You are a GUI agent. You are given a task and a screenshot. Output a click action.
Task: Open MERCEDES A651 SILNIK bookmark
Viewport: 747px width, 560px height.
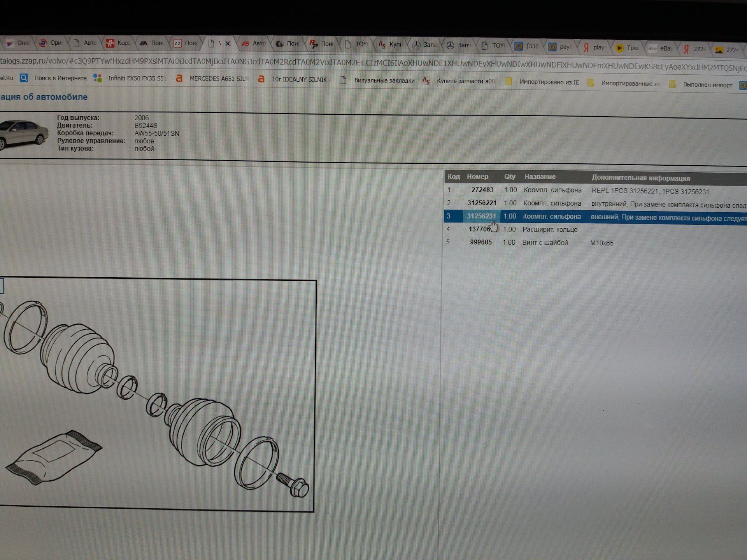coord(218,79)
